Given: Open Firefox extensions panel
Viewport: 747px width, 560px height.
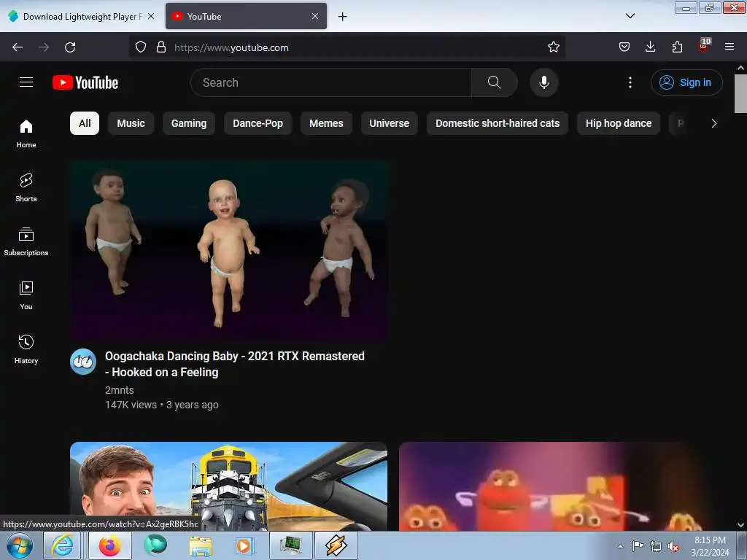Looking at the screenshot, I should (x=677, y=47).
